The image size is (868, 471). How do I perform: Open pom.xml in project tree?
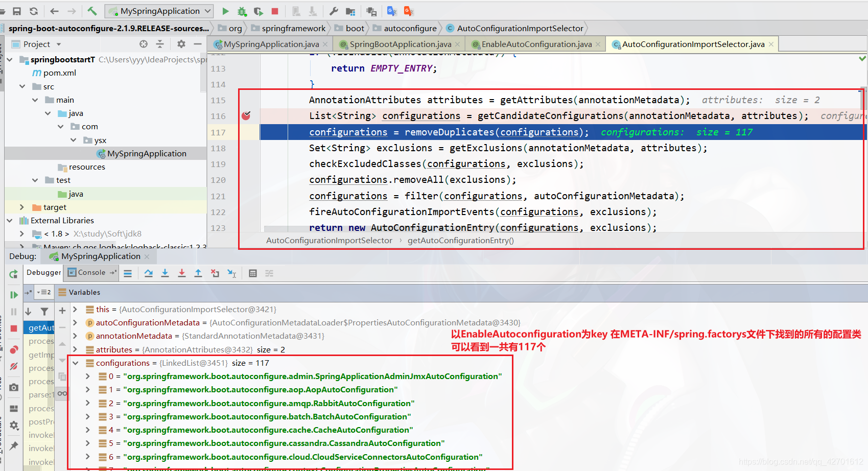54,73
